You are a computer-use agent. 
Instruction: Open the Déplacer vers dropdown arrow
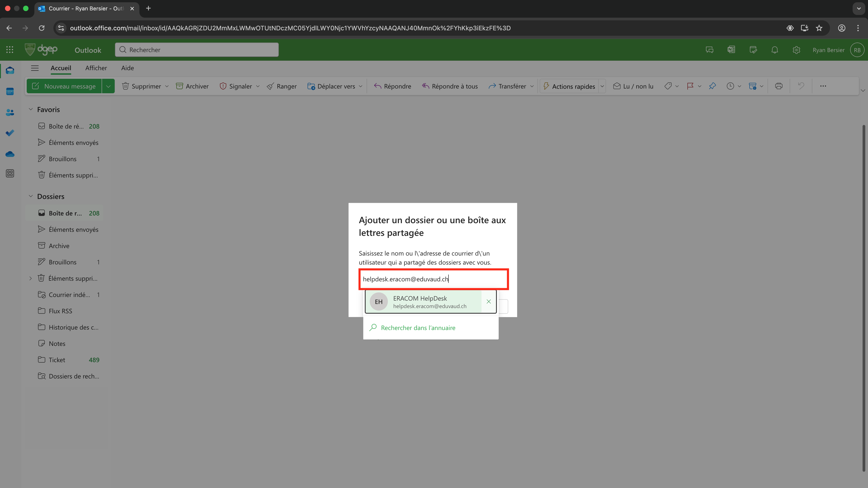tap(360, 86)
